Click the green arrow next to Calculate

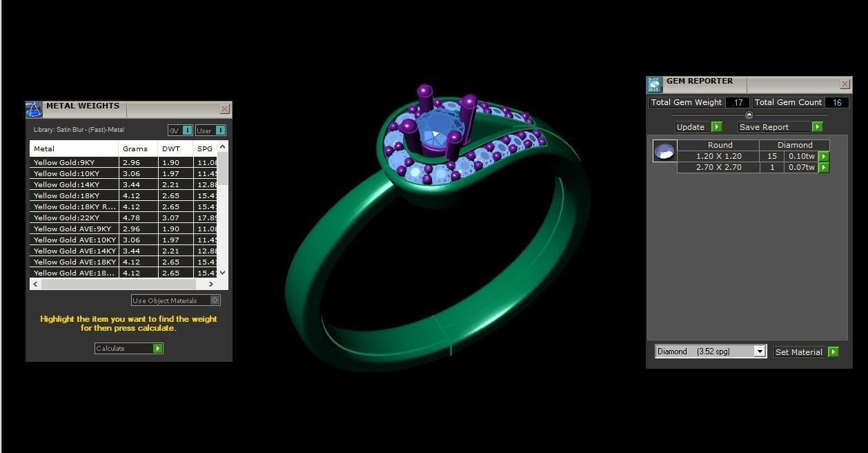[x=157, y=349]
